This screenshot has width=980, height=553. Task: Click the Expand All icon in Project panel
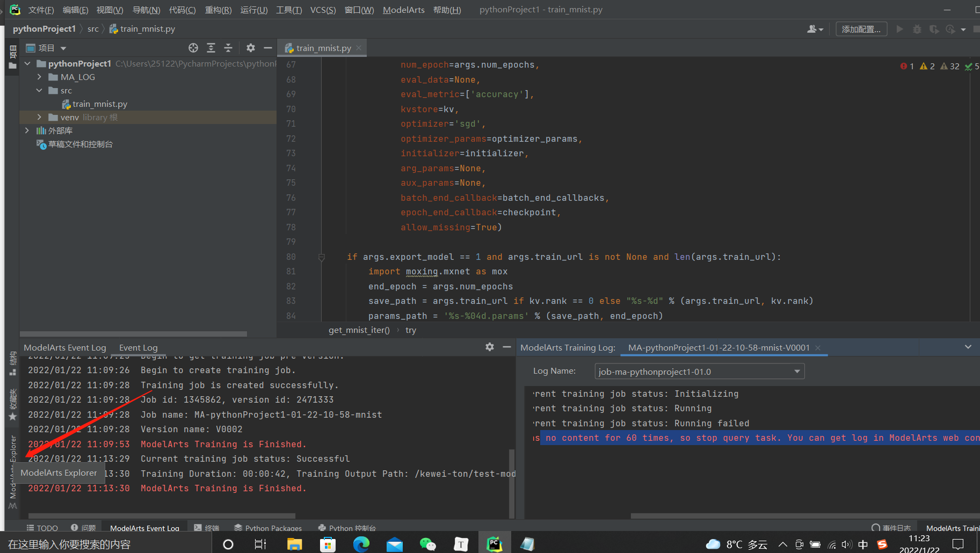211,48
